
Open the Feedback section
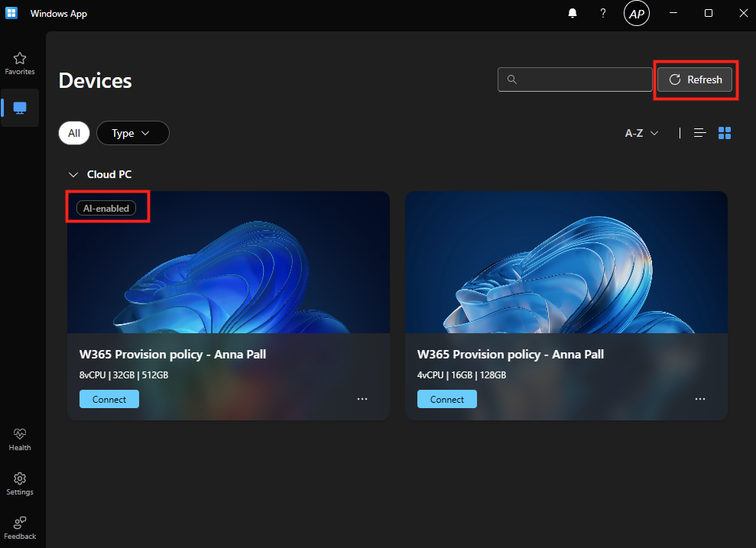click(x=20, y=528)
